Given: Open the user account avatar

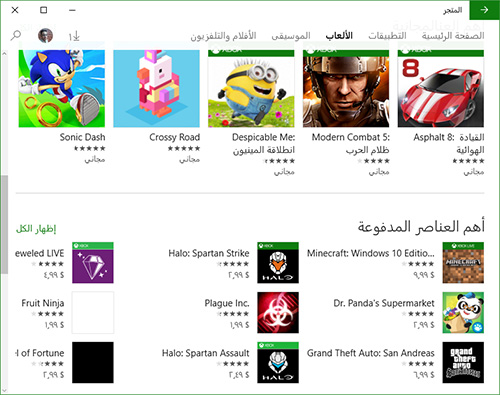Looking at the screenshot, I should pos(45,35).
